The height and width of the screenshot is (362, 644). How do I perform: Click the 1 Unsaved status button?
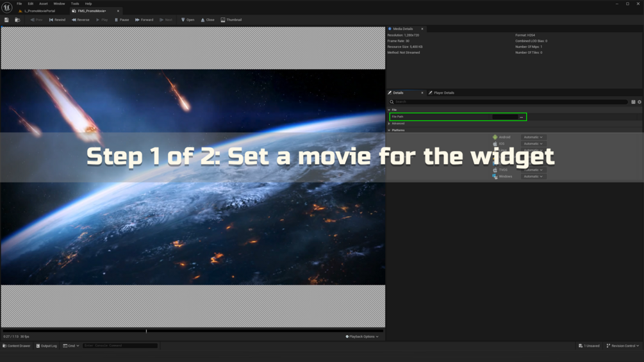pyautogui.click(x=589, y=345)
